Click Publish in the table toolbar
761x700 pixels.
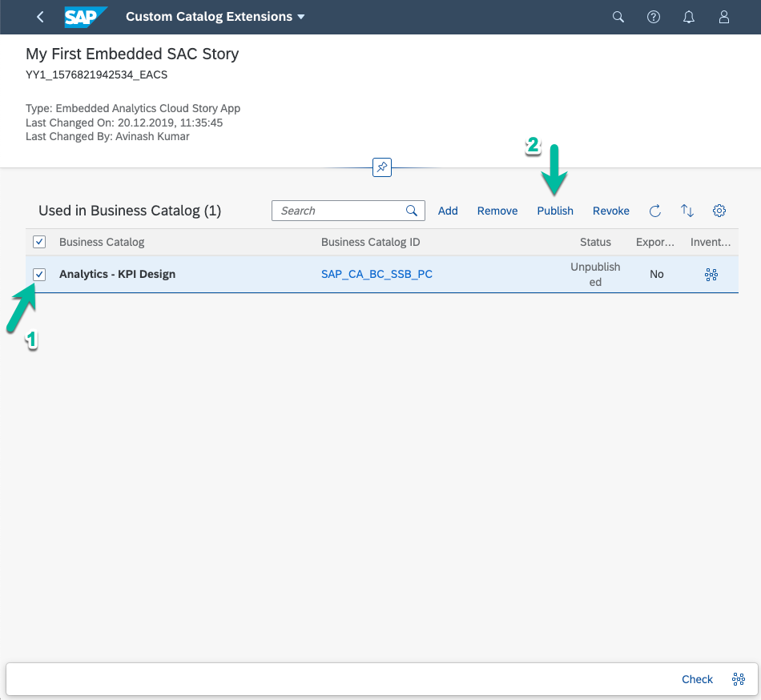555,211
